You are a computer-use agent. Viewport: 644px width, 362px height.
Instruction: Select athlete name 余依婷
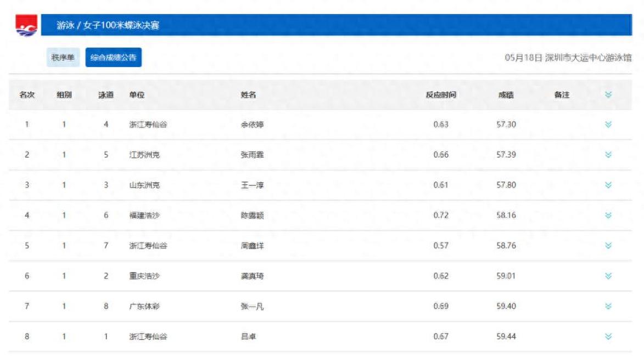[252, 125]
